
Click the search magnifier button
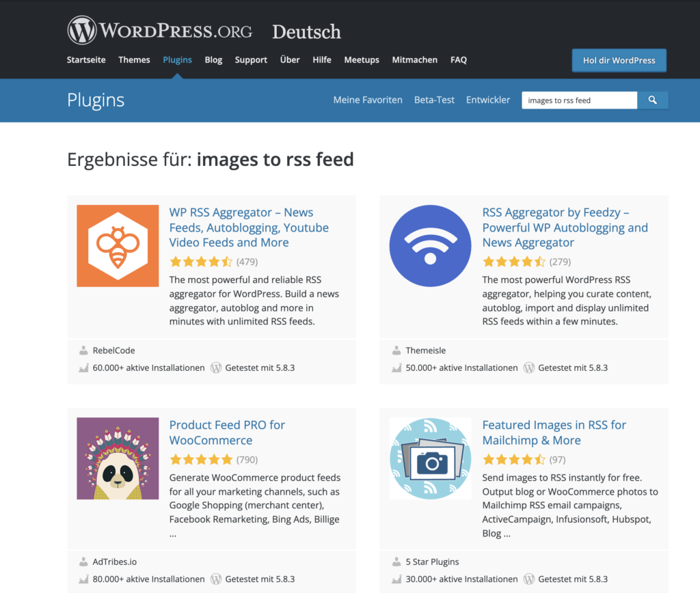point(653,100)
